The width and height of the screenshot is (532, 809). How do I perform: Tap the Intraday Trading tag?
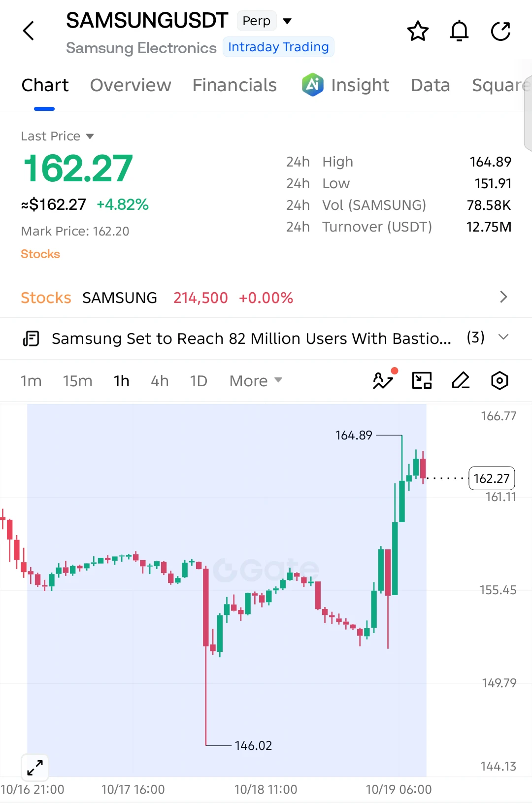point(278,47)
